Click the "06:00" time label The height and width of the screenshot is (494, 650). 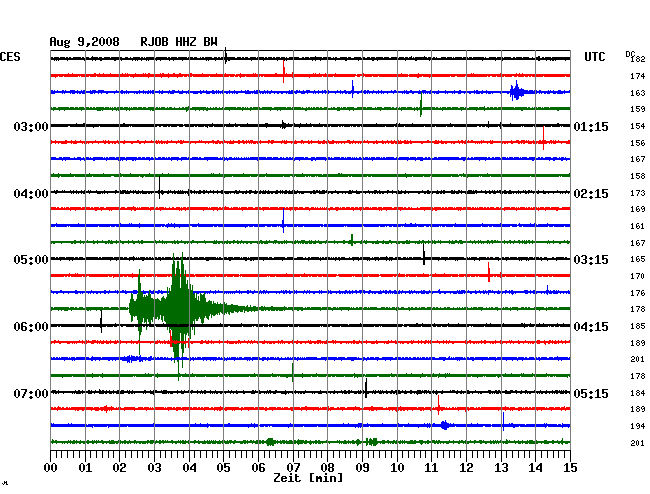pyautogui.click(x=31, y=327)
